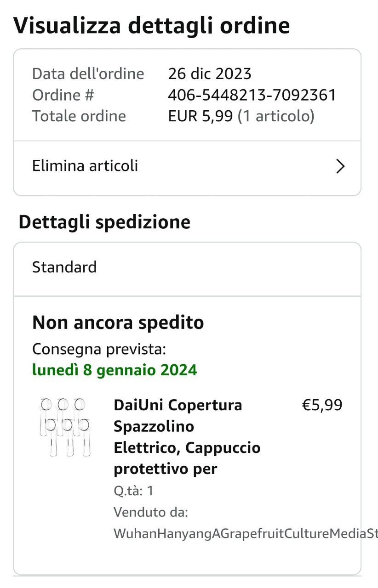
Task: Click the €5,99 item price
Action: click(x=322, y=405)
